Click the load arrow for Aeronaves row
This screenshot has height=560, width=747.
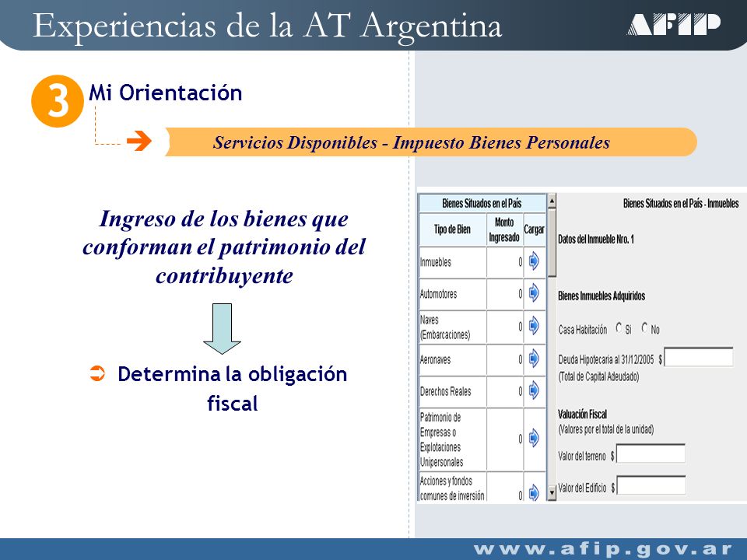(x=534, y=359)
